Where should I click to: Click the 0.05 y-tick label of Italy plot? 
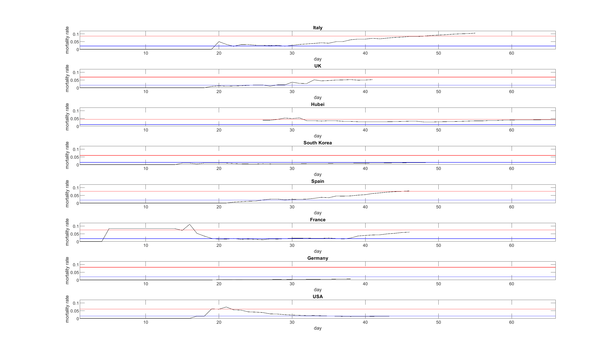point(75,42)
